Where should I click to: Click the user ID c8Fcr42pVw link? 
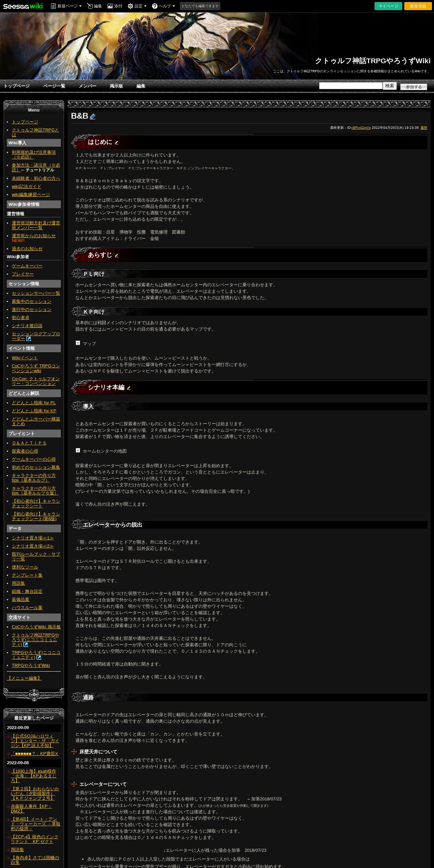(361, 128)
